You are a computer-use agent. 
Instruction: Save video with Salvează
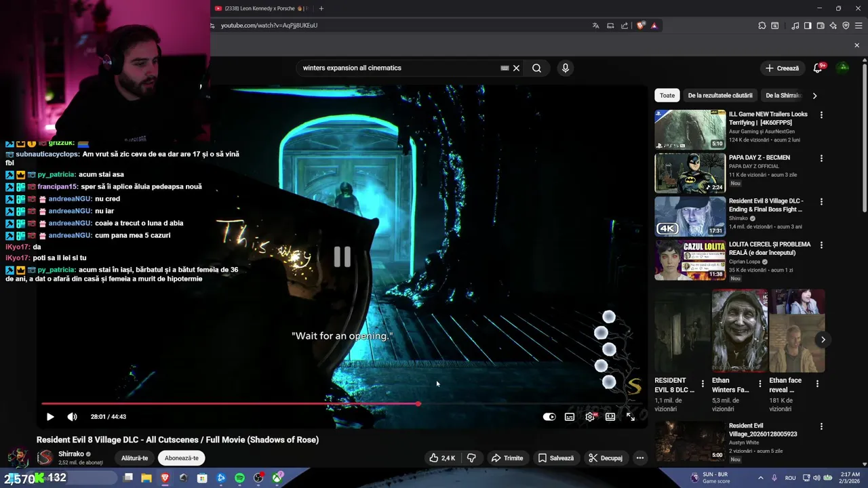coord(556,458)
